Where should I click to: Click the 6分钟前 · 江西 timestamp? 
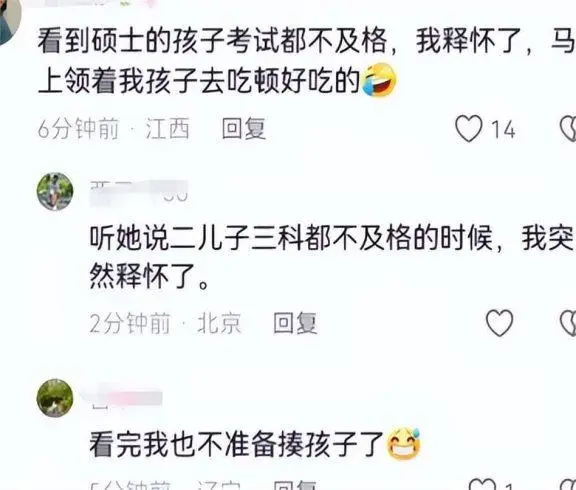(114, 129)
